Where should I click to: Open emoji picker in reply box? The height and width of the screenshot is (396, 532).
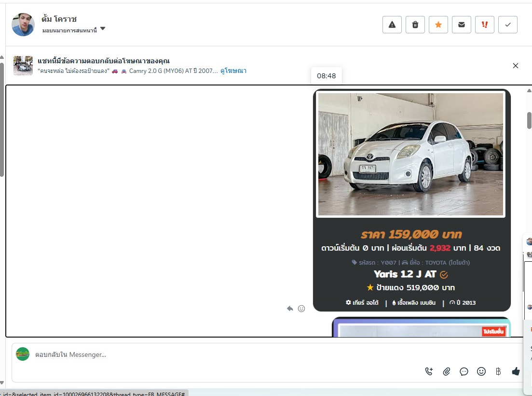point(481,371)
